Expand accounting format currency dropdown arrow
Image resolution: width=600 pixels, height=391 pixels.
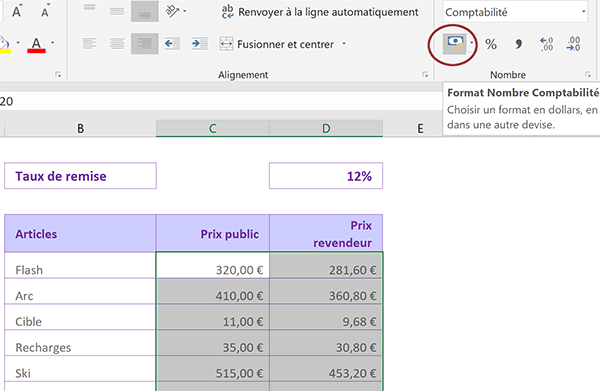(x=471, y=43)
